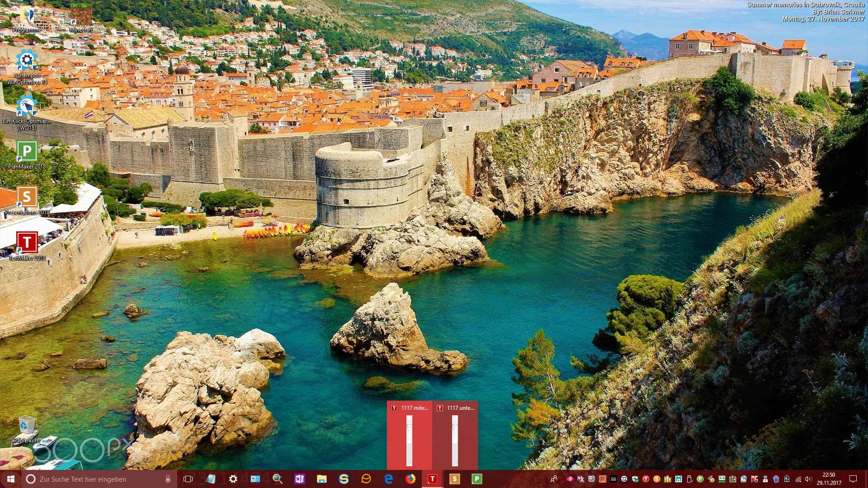Open the Windows Start menu
The image size is (868, 488).
11,479
